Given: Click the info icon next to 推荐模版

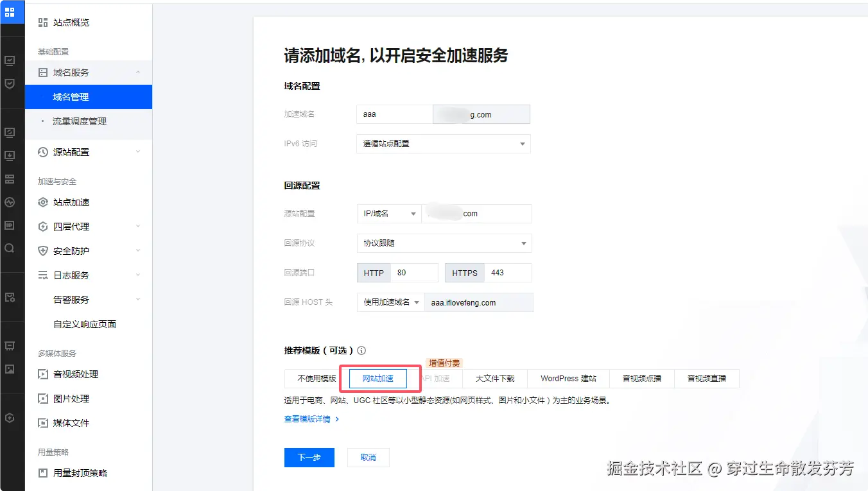Looking at the screenshot, I should tap(361, 350).
